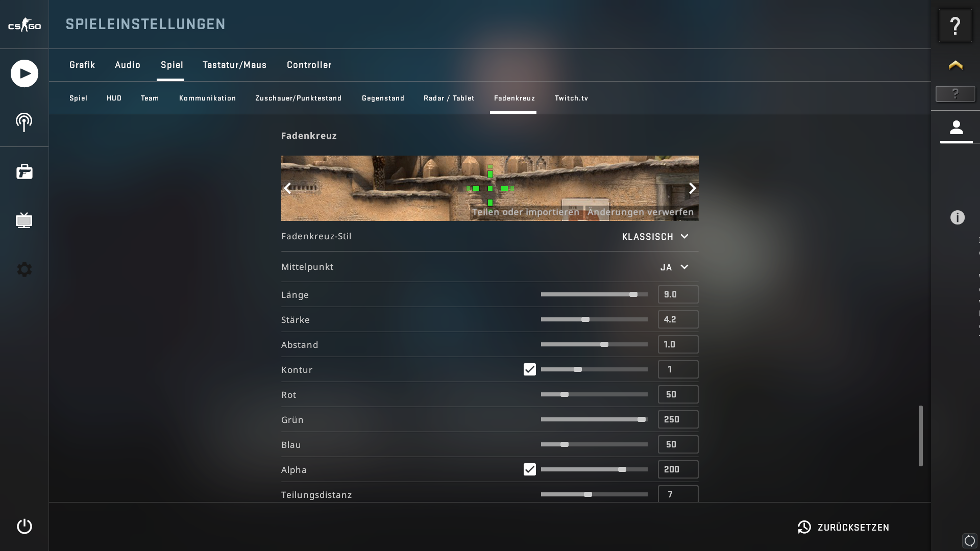This screenshot has width=980, height=551.
Task: Open the Mittelpunkt JA dropdown
Action: [674, 267]
